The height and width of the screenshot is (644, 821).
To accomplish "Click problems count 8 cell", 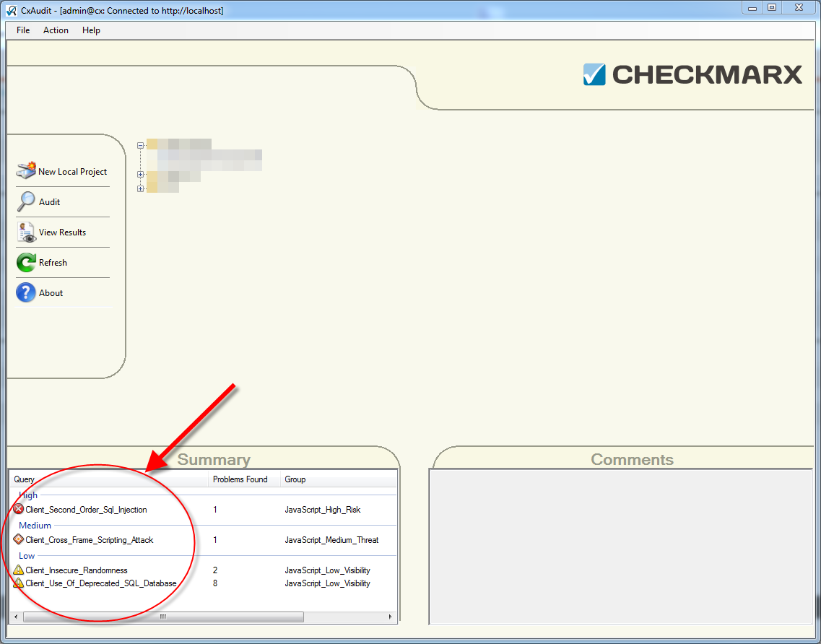I will pyautogui.click(x=215, y=583).
